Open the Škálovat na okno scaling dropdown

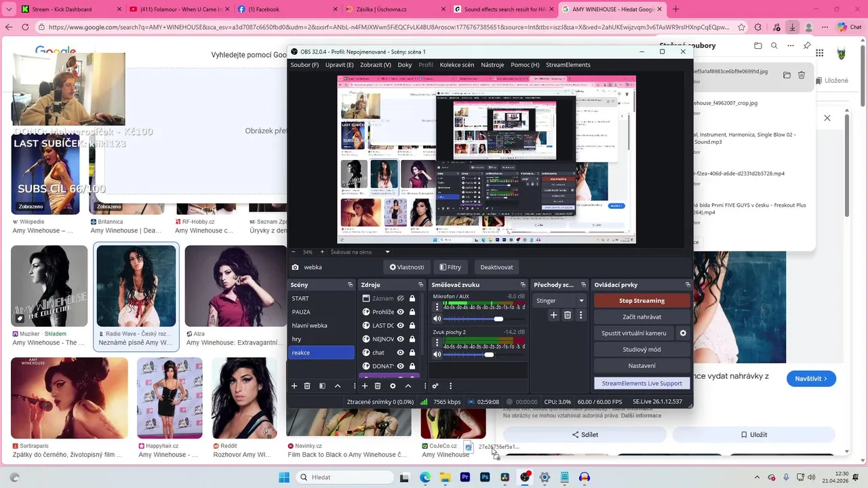tap(360, 252)
